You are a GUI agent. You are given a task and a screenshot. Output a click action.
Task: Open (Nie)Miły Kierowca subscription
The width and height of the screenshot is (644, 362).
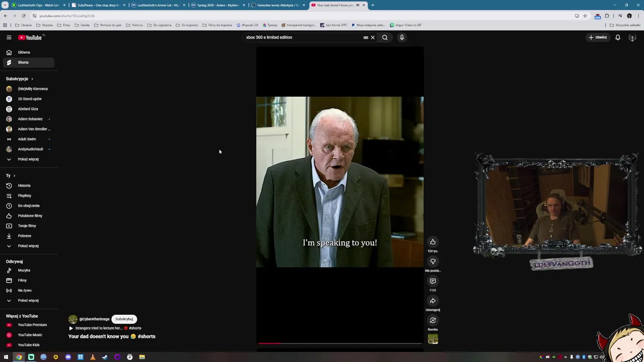(29, 88)
